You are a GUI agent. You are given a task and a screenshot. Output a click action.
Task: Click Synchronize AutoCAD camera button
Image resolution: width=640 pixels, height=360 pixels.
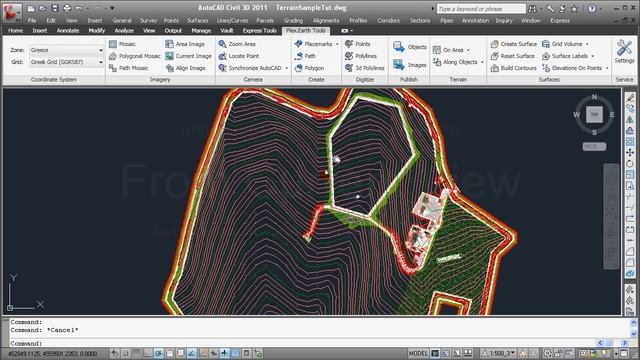(x=250, y=68)
